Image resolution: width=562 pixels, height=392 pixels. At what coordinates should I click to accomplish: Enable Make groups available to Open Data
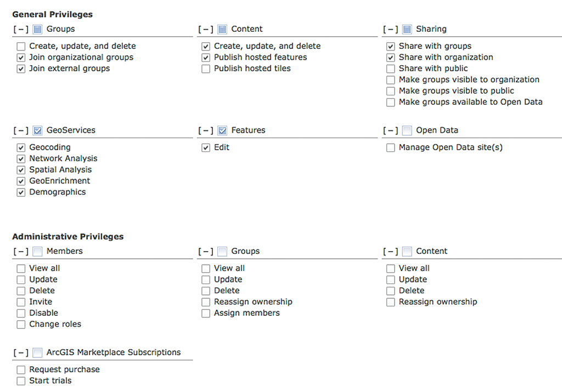point(391,103)
